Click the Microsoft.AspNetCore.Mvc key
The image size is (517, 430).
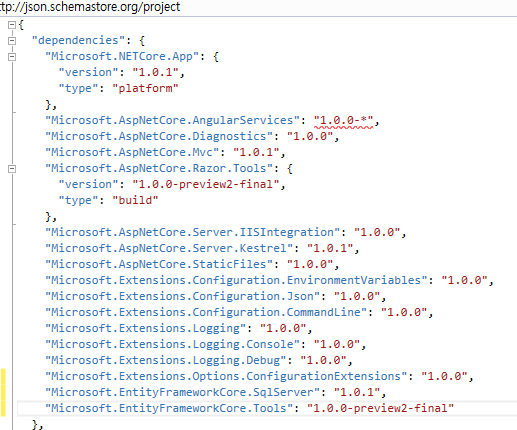[132, 152]
